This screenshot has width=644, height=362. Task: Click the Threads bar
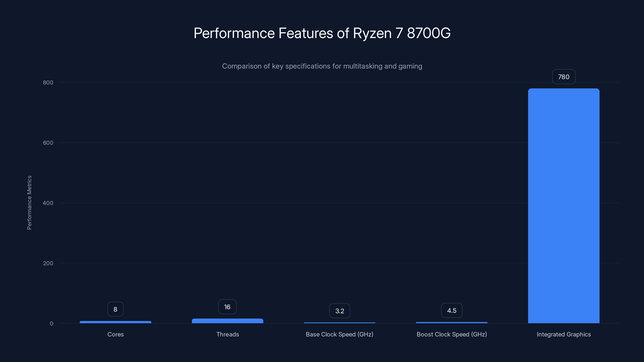227,321
